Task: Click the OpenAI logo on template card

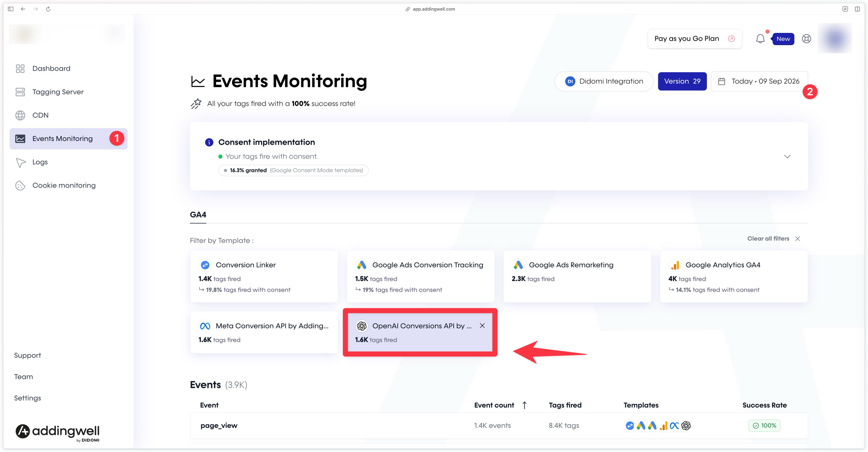Action: point(362,326)
